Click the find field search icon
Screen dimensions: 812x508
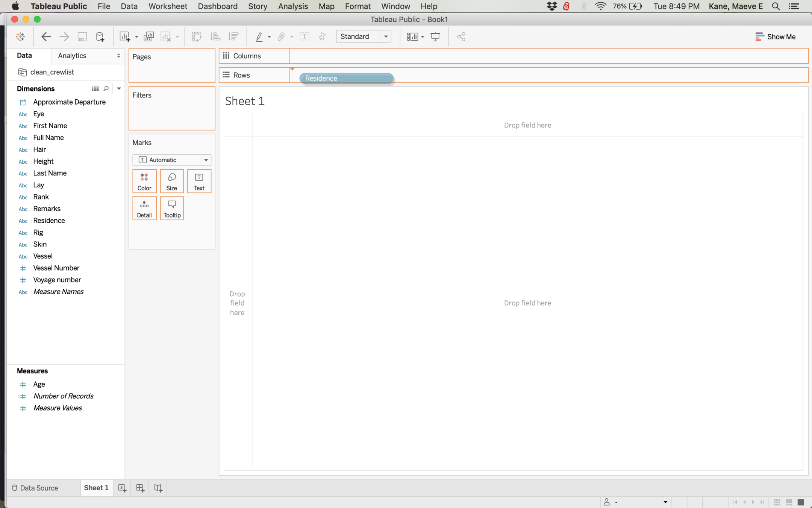106,88
